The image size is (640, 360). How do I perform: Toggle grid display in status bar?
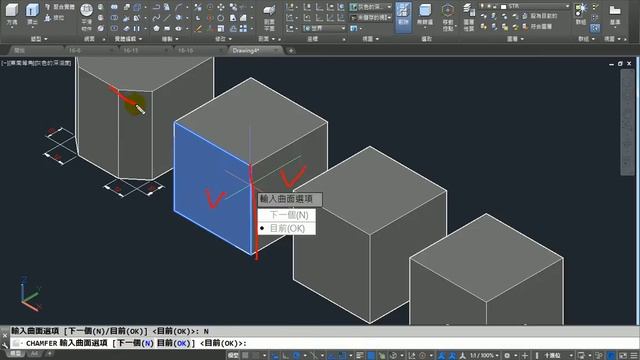click(x=245, y=356)
